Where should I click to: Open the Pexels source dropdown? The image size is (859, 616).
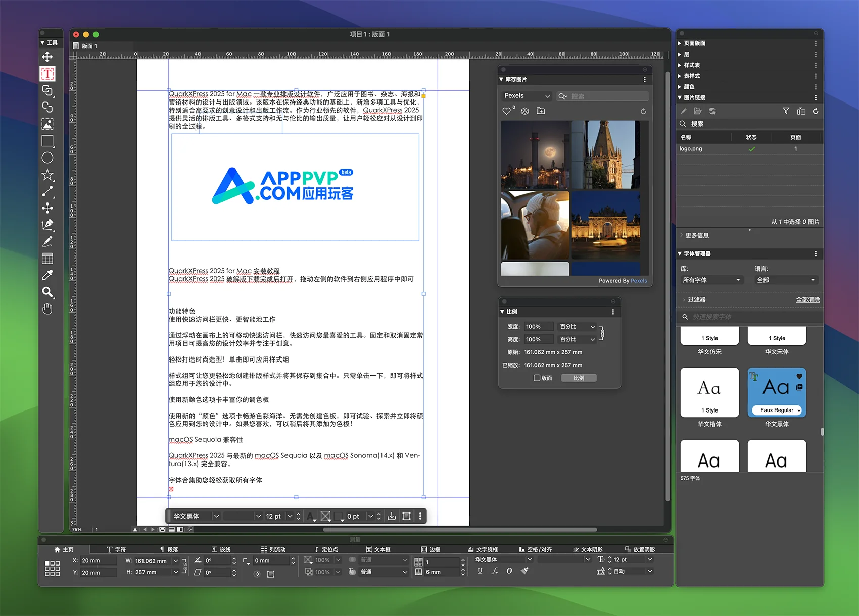coord(527,96)
